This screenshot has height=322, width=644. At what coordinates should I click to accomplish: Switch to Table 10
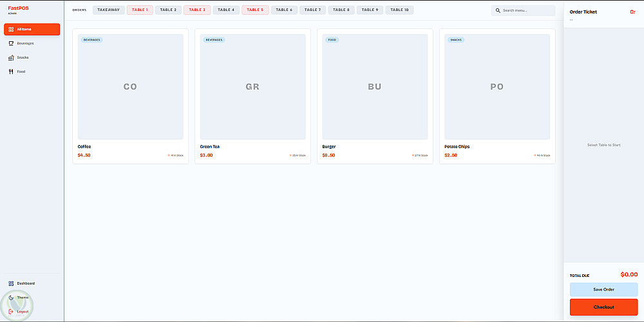pos(400,10)
